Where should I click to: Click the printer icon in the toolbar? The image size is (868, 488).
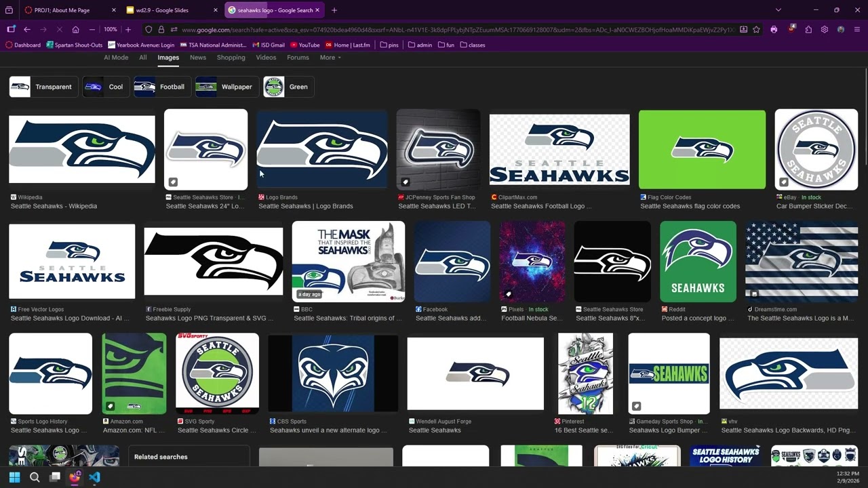tap(774, 30)
